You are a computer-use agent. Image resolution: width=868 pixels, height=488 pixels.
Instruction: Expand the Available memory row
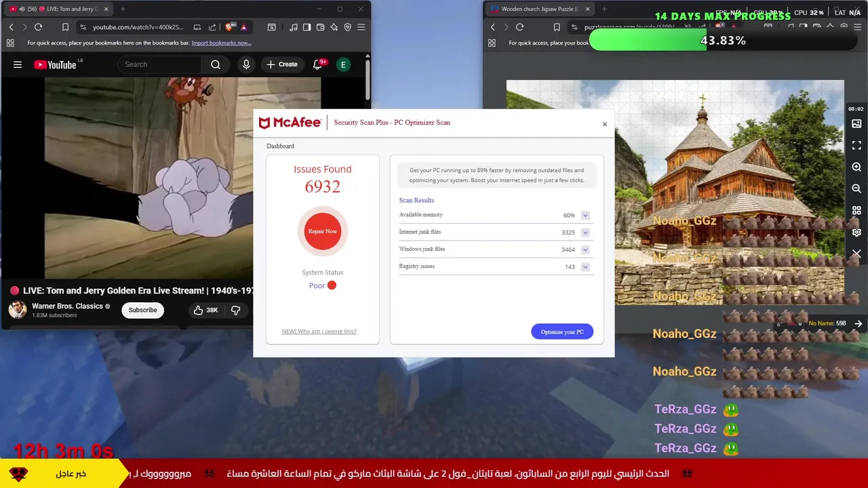click(585, 216)
